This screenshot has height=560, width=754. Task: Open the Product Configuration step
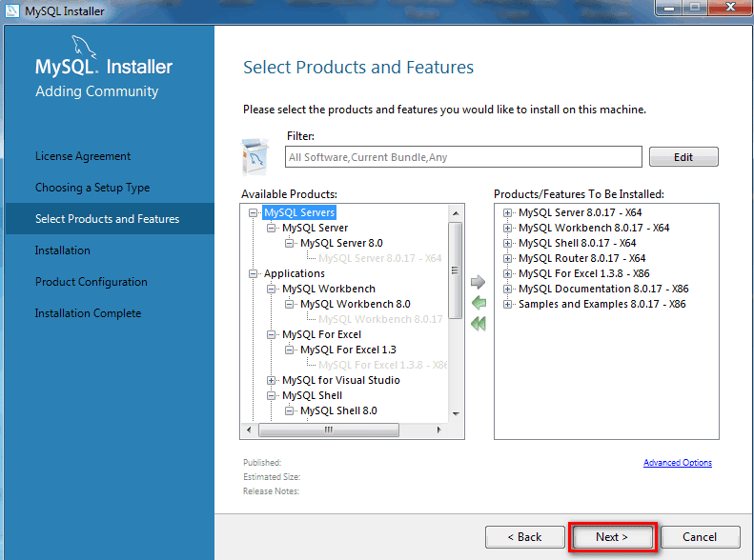(92, 282)
